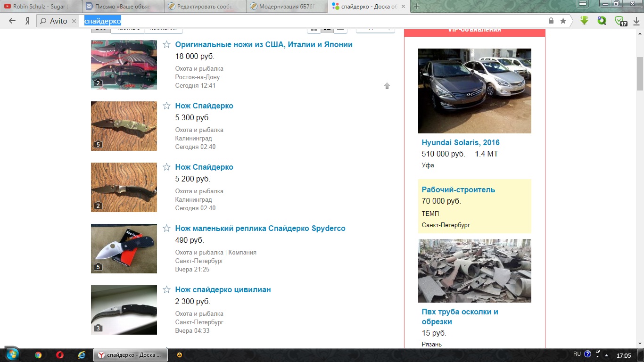Click the 'Ростов-на-Дону' location text
This screenshot has height=362, width=644.
coord(198,77)
